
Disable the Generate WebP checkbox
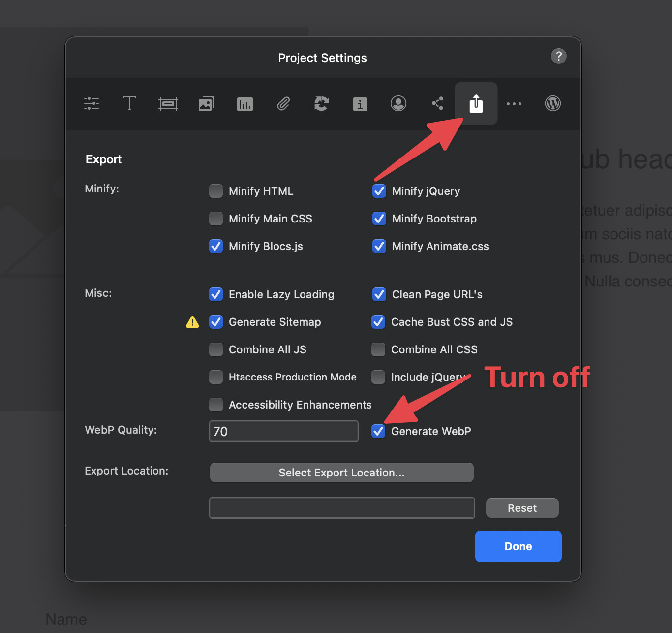(x=378, y=431)
